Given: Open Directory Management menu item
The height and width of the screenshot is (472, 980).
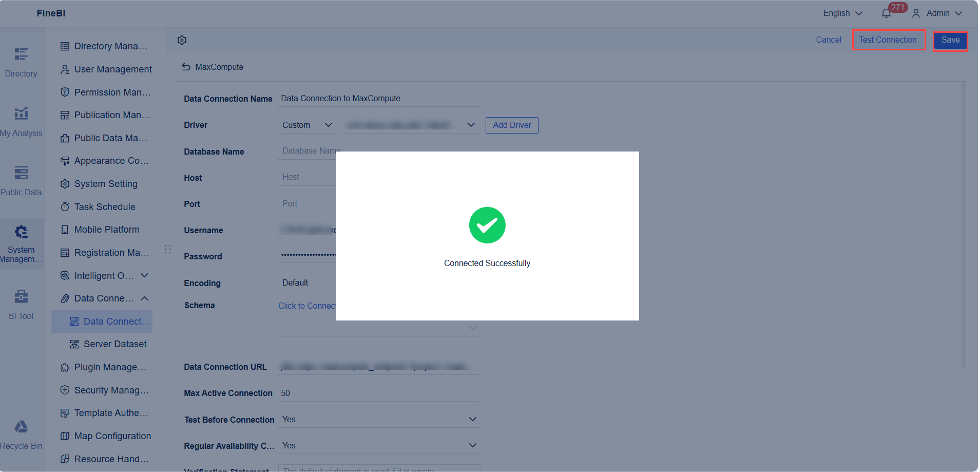Looking at the screenshot, I should coord(104,46).
